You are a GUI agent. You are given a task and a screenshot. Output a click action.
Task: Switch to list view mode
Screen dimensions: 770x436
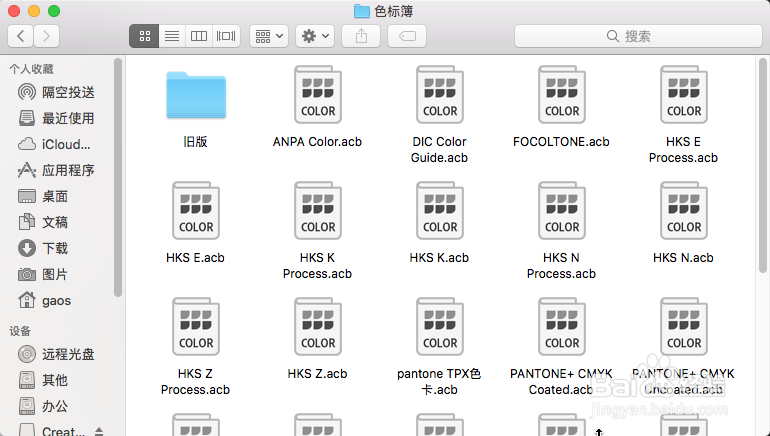pos(172,36)
